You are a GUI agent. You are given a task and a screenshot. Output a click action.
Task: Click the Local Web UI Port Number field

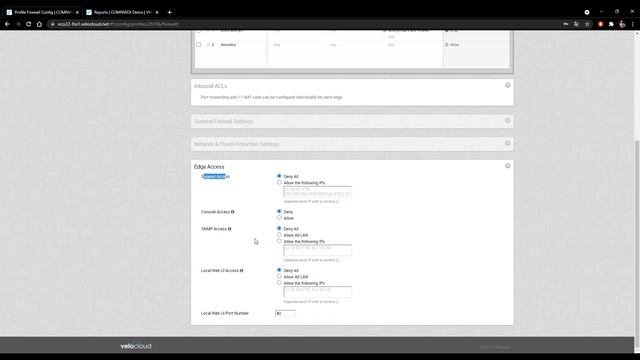click(x=285, y=313)
